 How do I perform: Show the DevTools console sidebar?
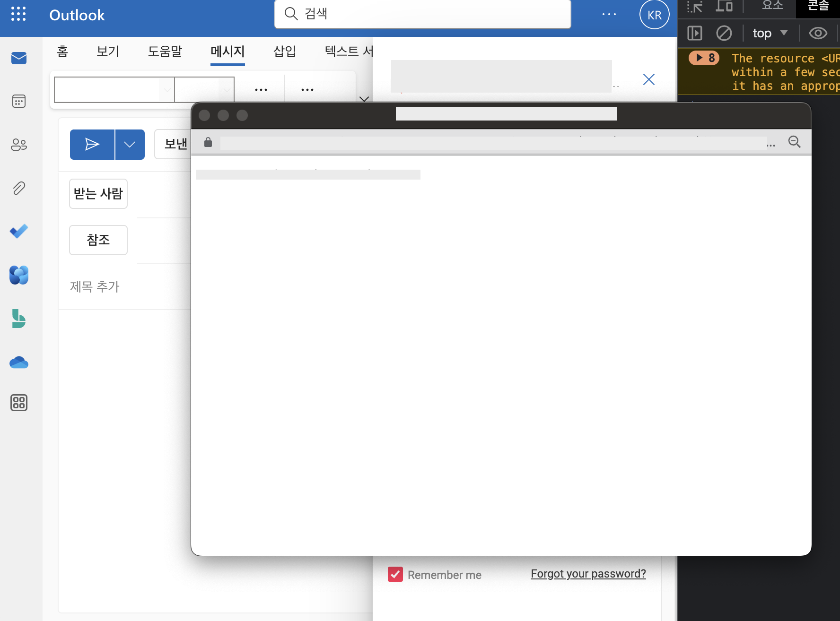(695, 33)
